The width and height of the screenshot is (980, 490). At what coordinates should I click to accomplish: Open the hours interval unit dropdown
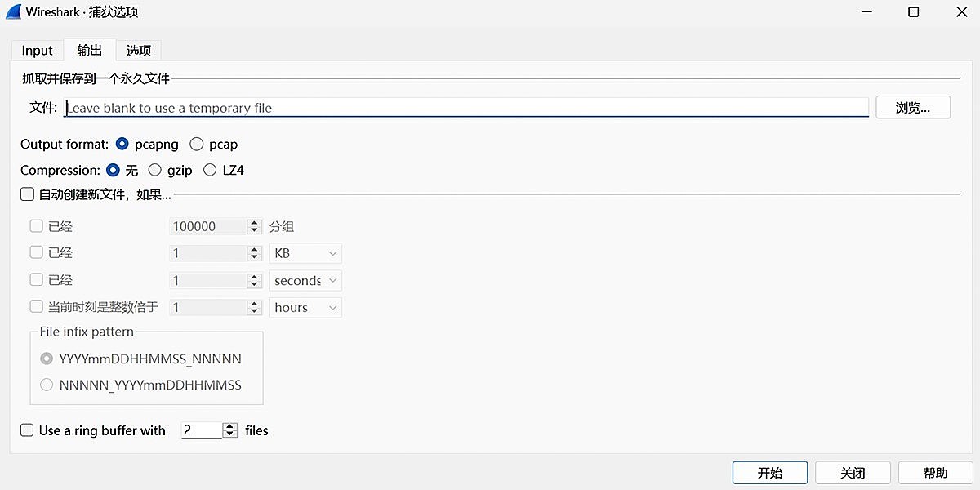(305, 307)
